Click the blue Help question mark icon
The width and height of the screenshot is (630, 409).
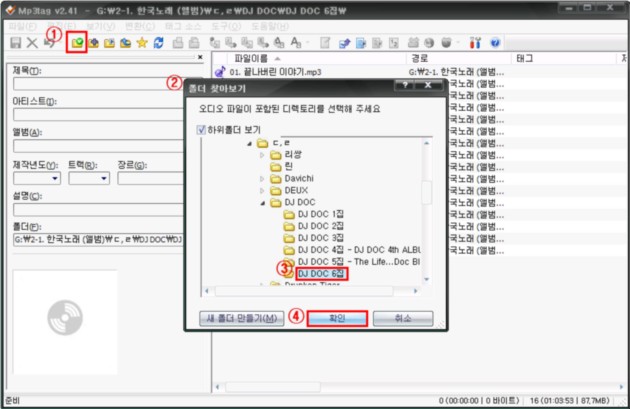point(495,43)
